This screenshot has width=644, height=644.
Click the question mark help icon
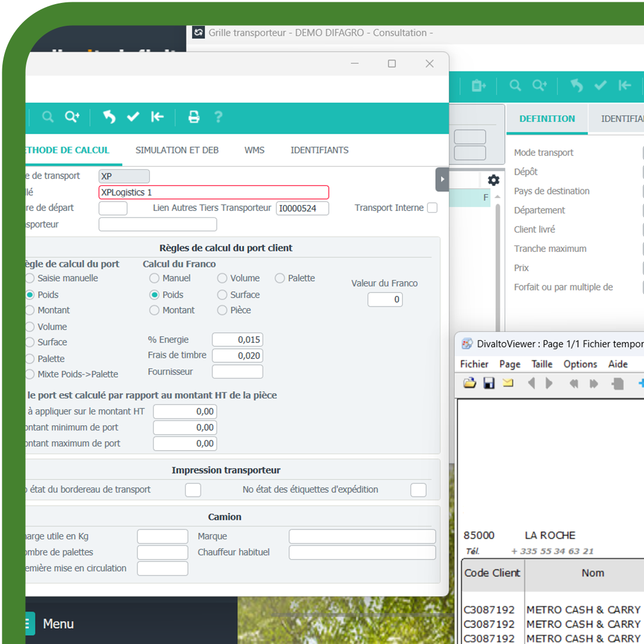click(219, 117)
